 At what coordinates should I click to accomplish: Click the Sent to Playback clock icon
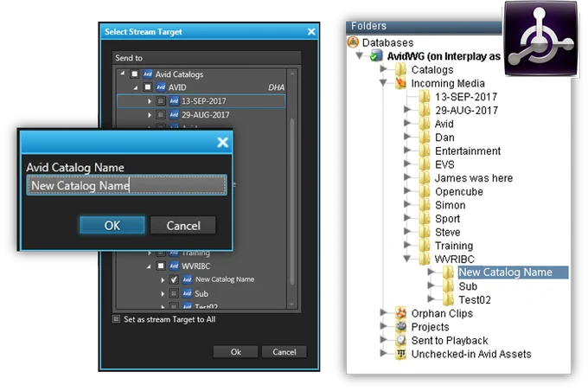tap(401, 340)
